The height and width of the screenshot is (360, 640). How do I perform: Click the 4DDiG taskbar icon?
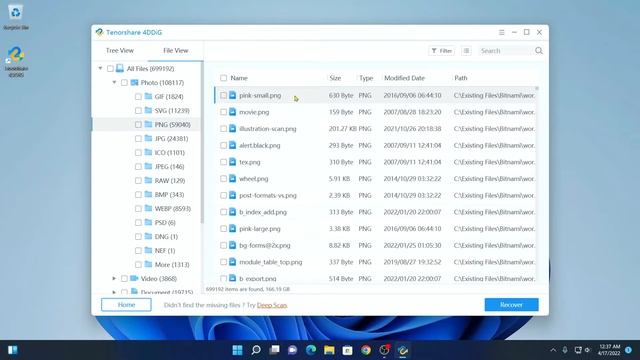point(403,350)
